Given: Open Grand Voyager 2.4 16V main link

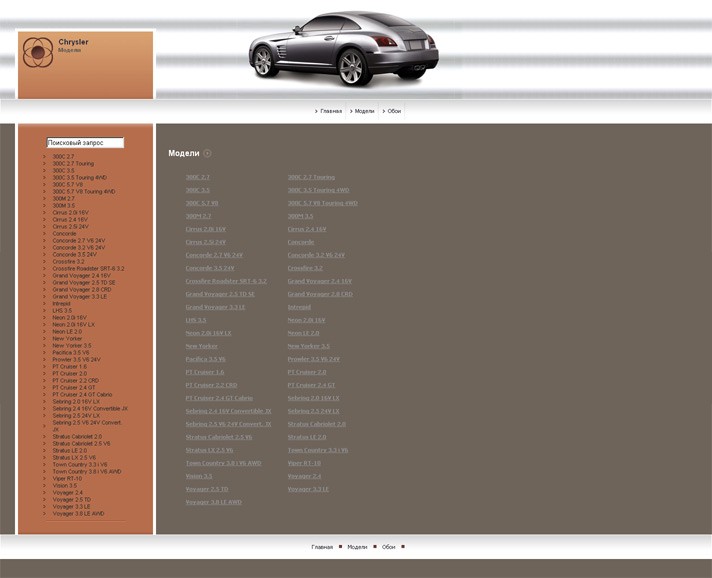Looking at the screenshot, I should pyautogui.click(x=320, y=282).
